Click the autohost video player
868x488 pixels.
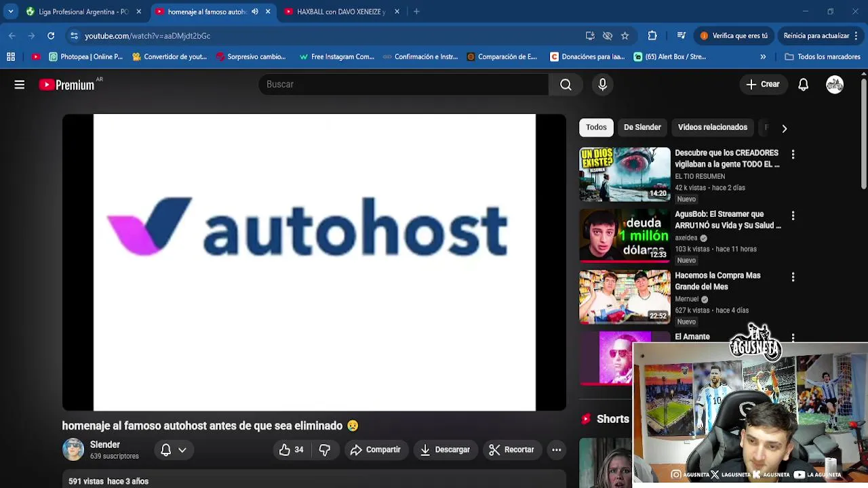coord(314,262)
